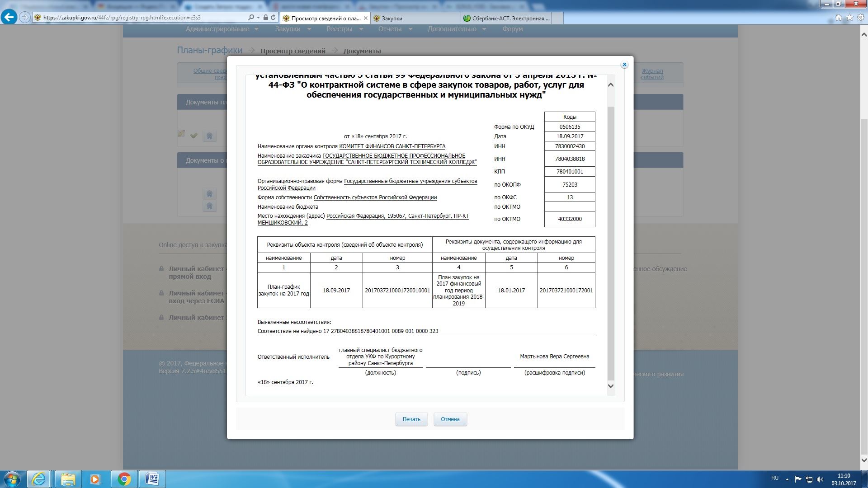Select OKOPF code 75203
868x488 pixels.
click(x=570, y=185)
